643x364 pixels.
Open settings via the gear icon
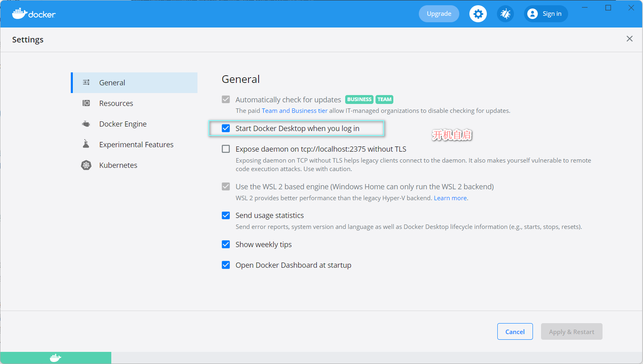(x=478, y=14)
